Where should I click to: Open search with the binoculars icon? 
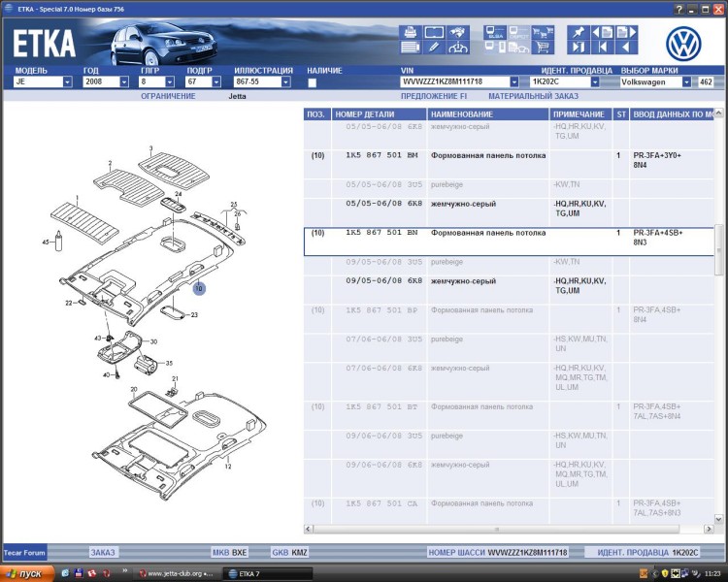pyautogui.click(x=458, y=32)
